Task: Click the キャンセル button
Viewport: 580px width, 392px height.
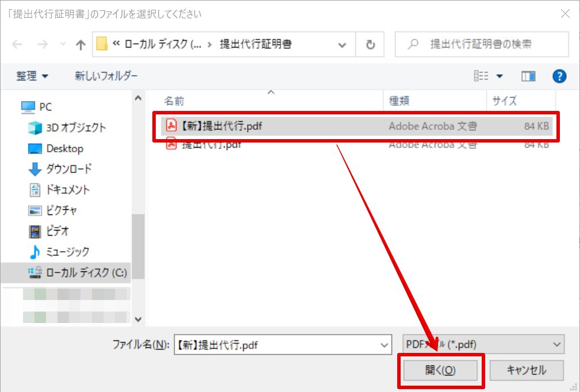Action: 527,370
